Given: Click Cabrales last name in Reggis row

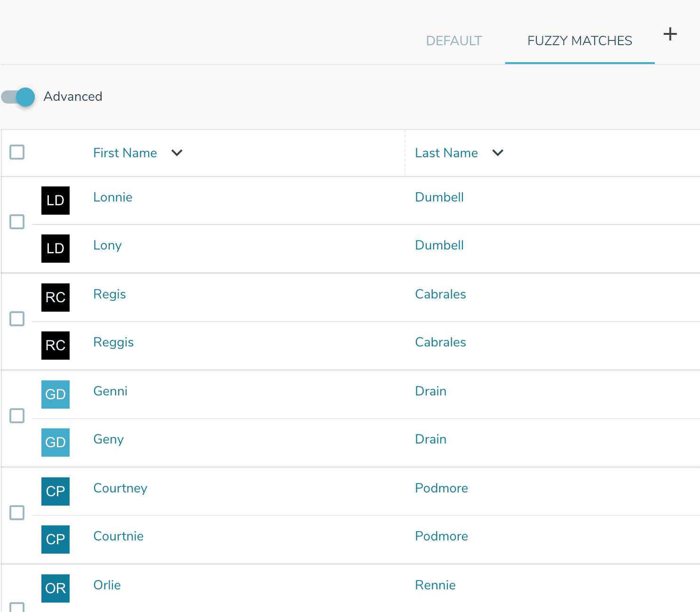Looking at the screenshot, I should click(441, 342).
